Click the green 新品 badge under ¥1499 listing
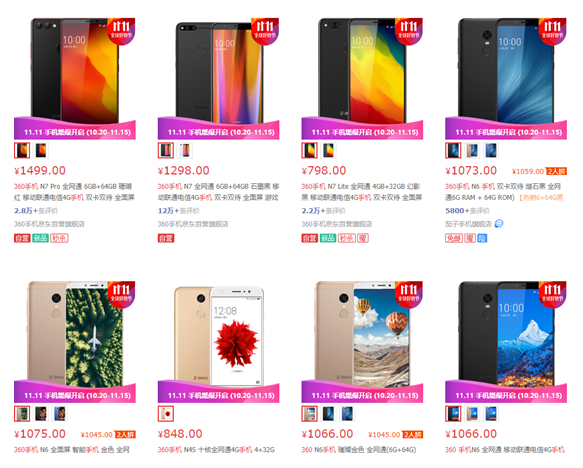Viewport: 583px width, 468px height. pos(40,238)
